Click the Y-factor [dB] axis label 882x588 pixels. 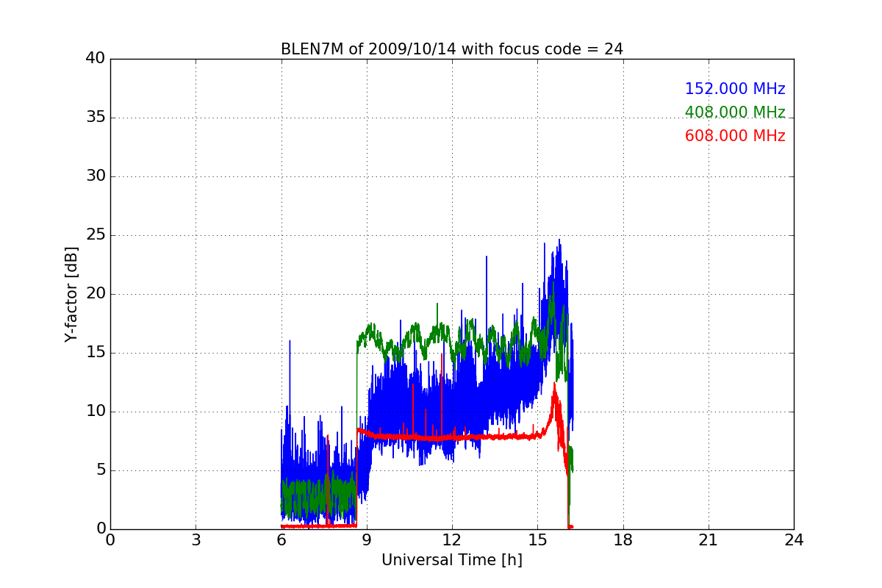[71, 294]
